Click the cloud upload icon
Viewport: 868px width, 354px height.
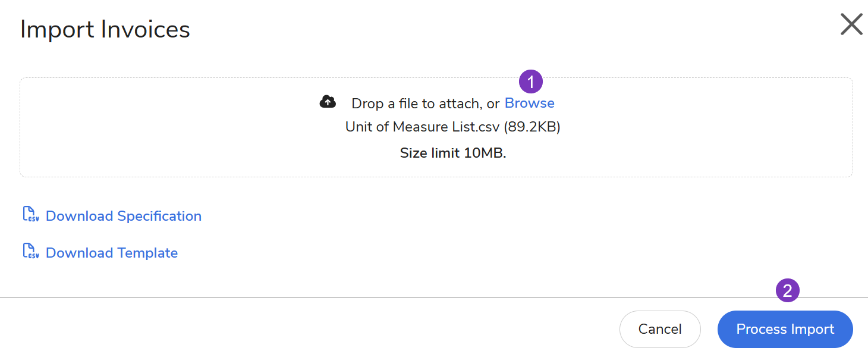[x=328, y=102]
